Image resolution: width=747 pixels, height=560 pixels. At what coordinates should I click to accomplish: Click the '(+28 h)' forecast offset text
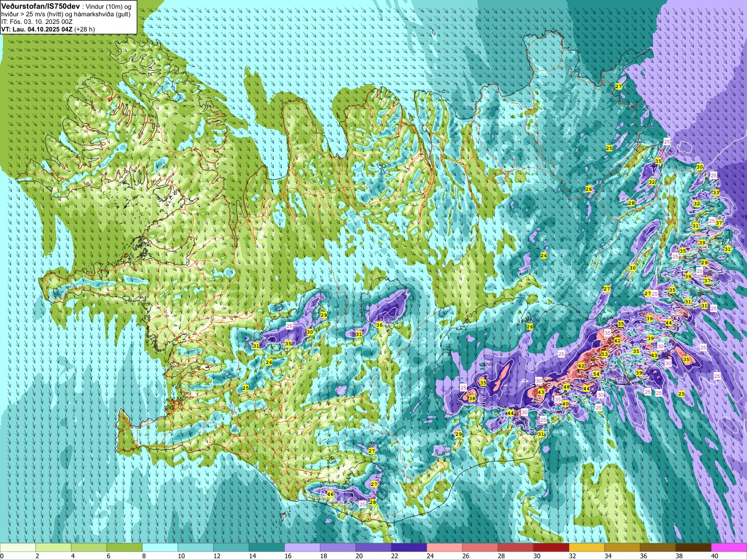pyautogui.click(x=85, y=29)
